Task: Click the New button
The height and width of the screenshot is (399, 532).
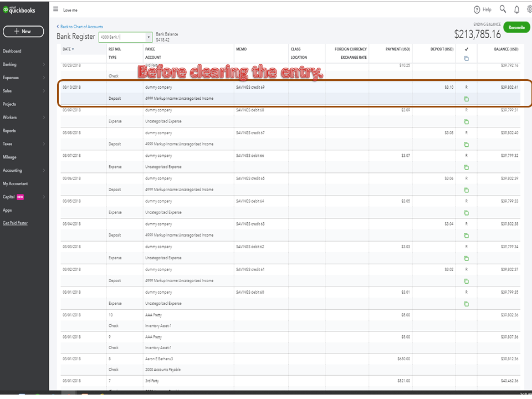Action: pyautogui.click(x=23, y=31)
